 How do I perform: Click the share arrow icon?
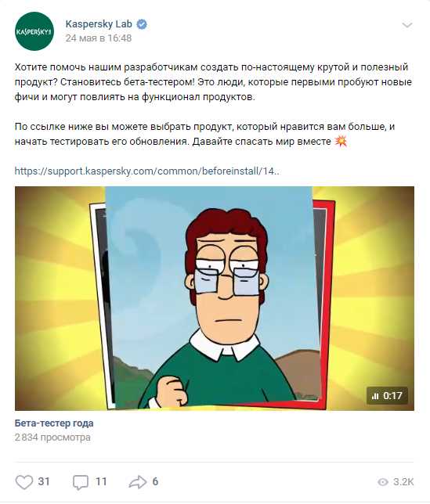click(x=138, y=482)
